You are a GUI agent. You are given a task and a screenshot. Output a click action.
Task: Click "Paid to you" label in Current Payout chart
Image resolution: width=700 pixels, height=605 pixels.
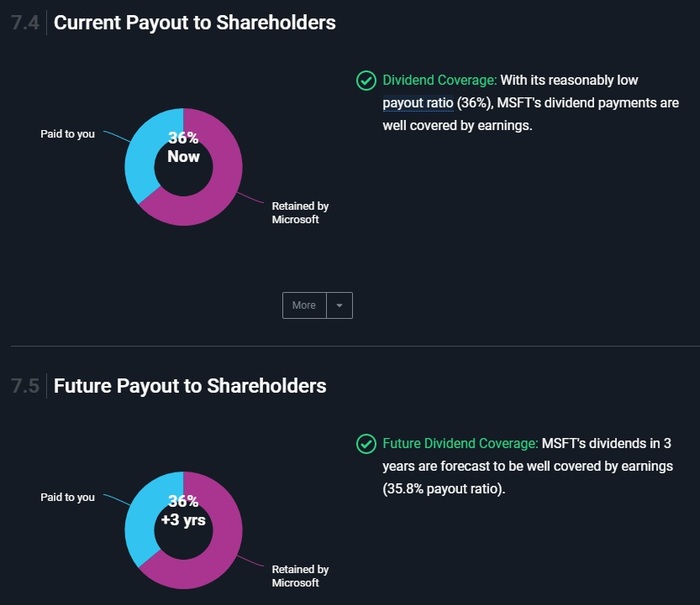tap(68, 134)
